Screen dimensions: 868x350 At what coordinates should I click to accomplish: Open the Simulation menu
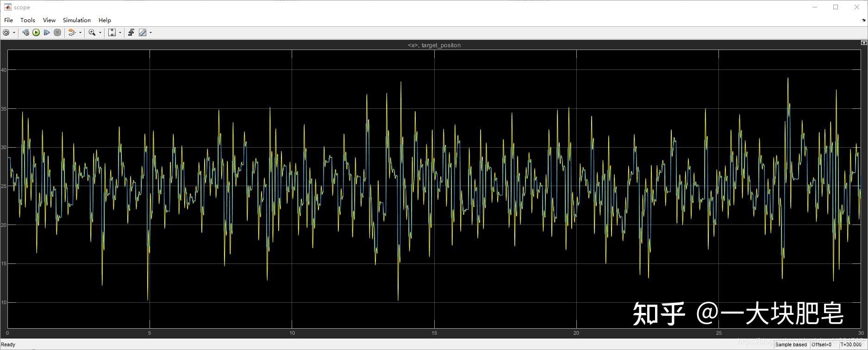coord(77,20)
